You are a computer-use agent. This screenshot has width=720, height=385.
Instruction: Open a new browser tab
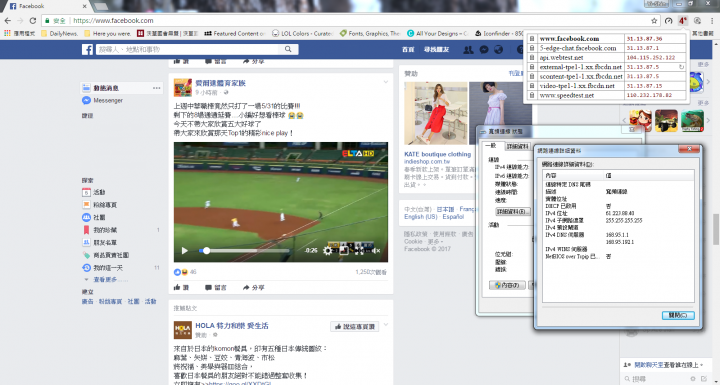coord(101,6)
